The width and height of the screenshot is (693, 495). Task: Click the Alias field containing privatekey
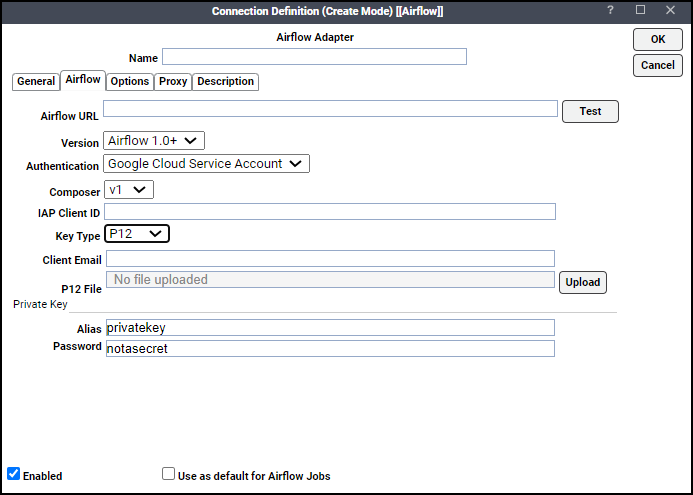(x=330, y=327)
